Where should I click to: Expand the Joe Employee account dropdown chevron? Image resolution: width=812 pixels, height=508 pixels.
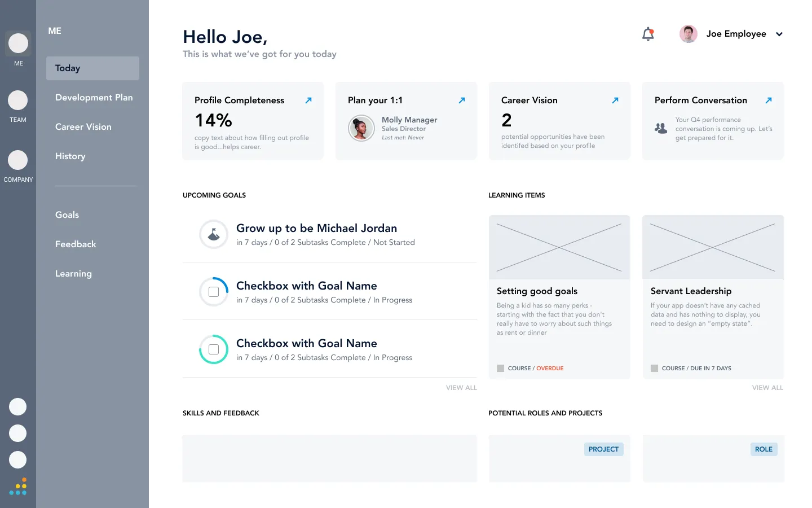779,34
